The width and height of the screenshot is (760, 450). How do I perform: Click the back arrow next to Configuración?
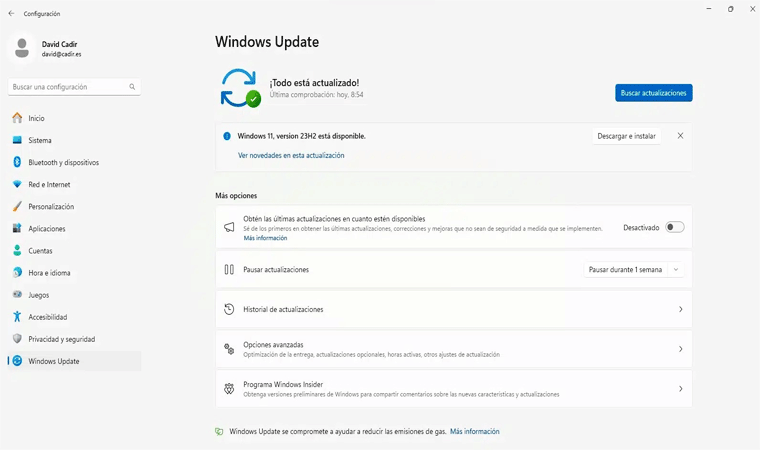coord(11,14)
